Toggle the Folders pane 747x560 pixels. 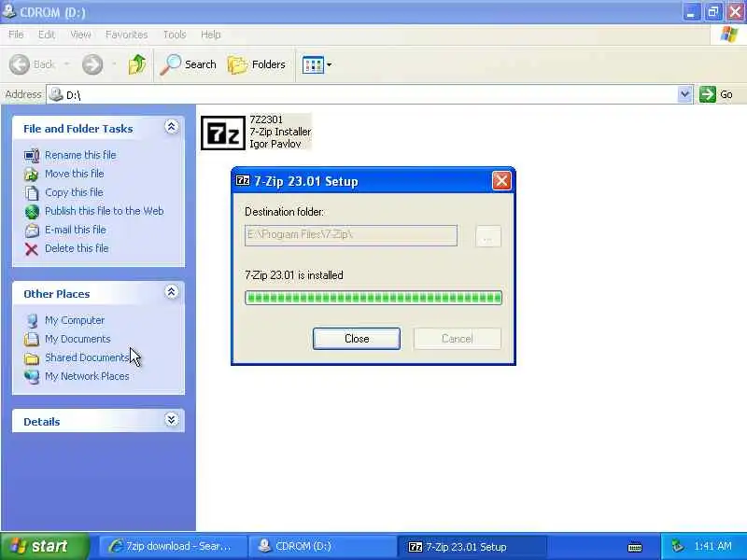pyautogui.click(x=256, y=64)
